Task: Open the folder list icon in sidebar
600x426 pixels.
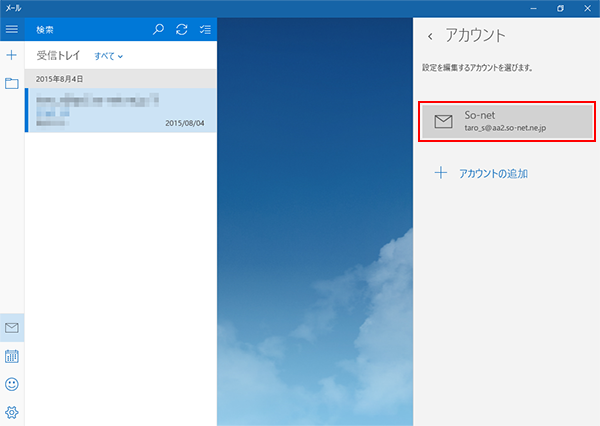Action: tap(12, 83)
